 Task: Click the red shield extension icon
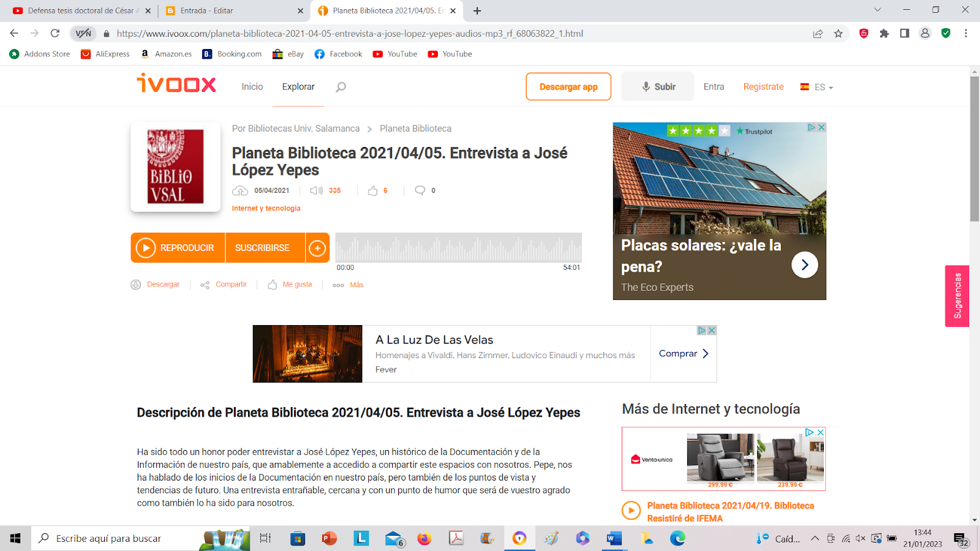click(x=864, y=34)
